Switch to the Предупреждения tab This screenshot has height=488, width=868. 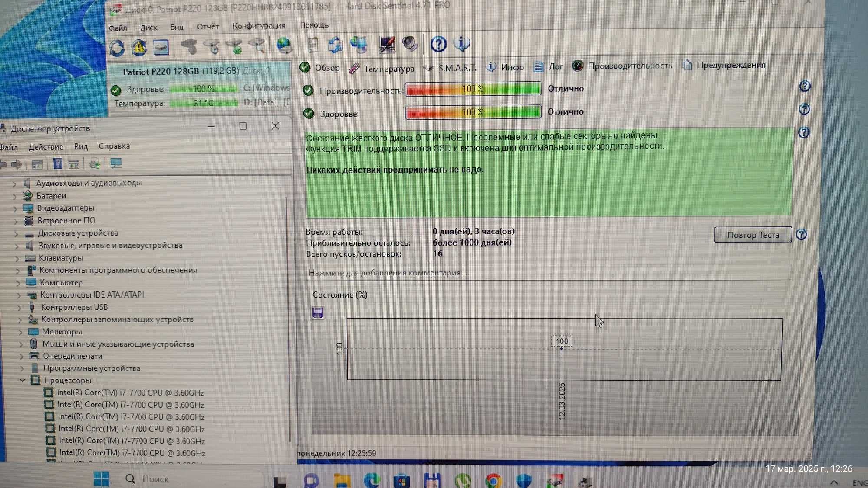click(x=723, y=65)
